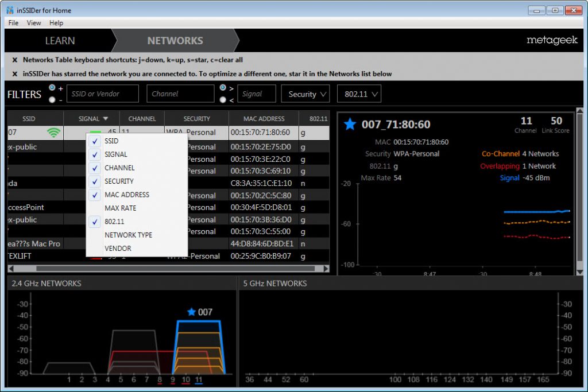Click the SSID or Vendor filter field
The image size is (588, 392).
103,94
